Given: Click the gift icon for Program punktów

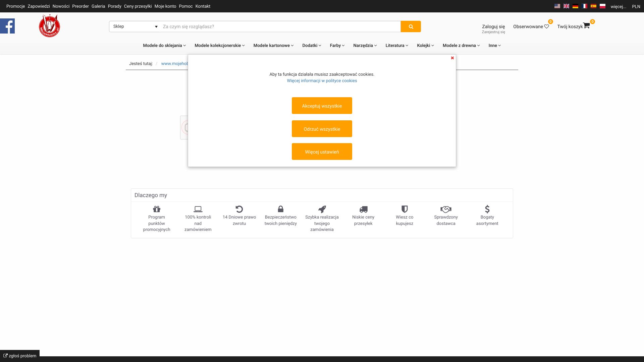Looking at the screenshot, I should coord(157,209).
